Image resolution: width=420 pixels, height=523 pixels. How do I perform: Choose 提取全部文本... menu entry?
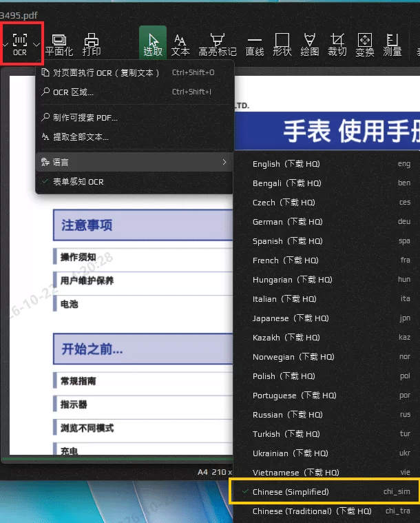(134, 136)
